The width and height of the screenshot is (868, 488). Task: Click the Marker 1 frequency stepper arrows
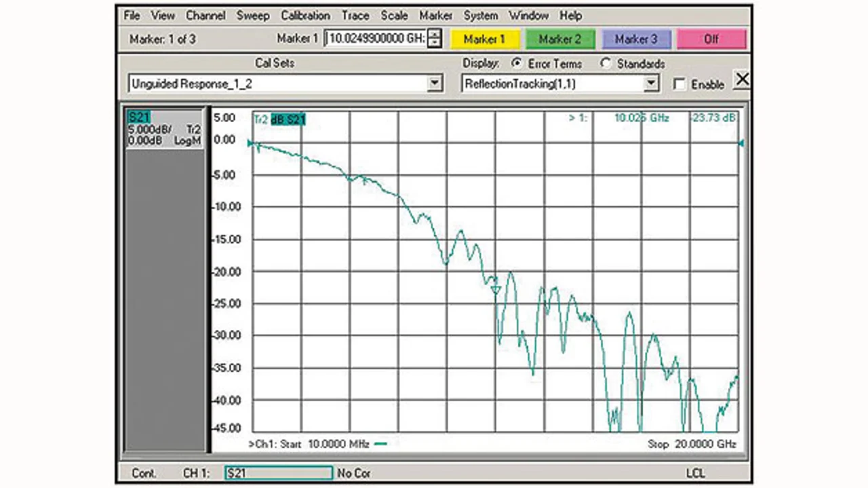pyautogui.click(x=435, y=39)
